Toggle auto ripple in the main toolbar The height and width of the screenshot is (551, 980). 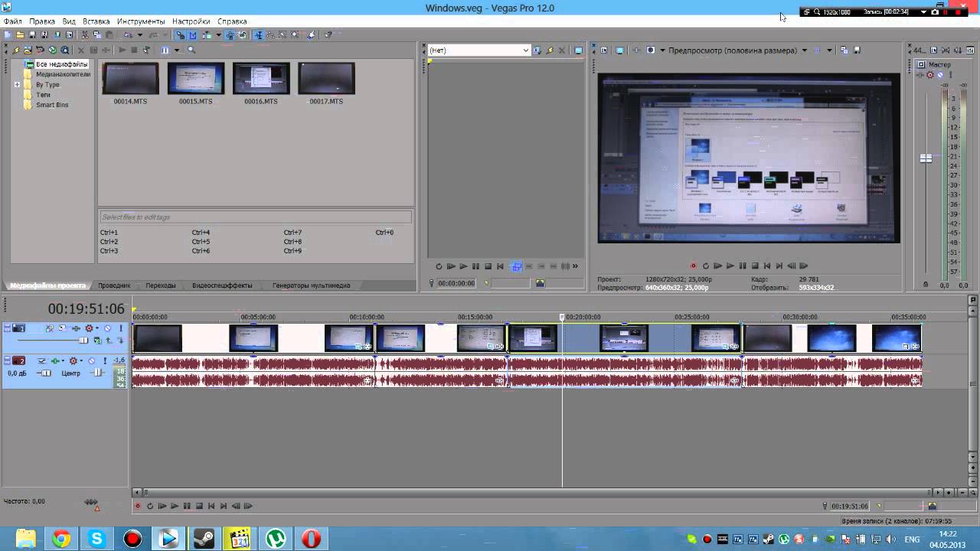pyautogui.click(x=207, y=34)
